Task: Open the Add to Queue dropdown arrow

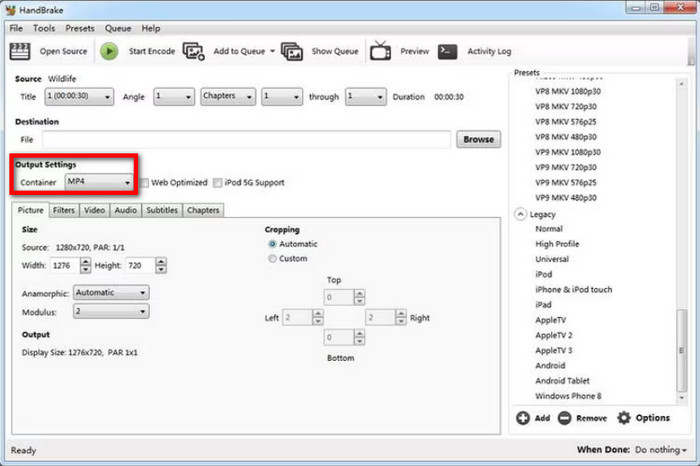Action: [272, 51]
